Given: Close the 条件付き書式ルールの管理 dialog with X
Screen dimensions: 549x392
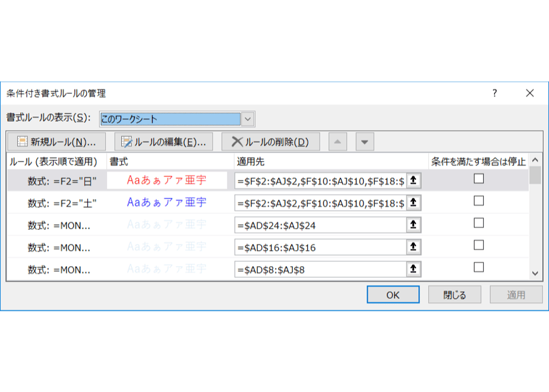Looking at the screenshot, I should coord(530,93).
